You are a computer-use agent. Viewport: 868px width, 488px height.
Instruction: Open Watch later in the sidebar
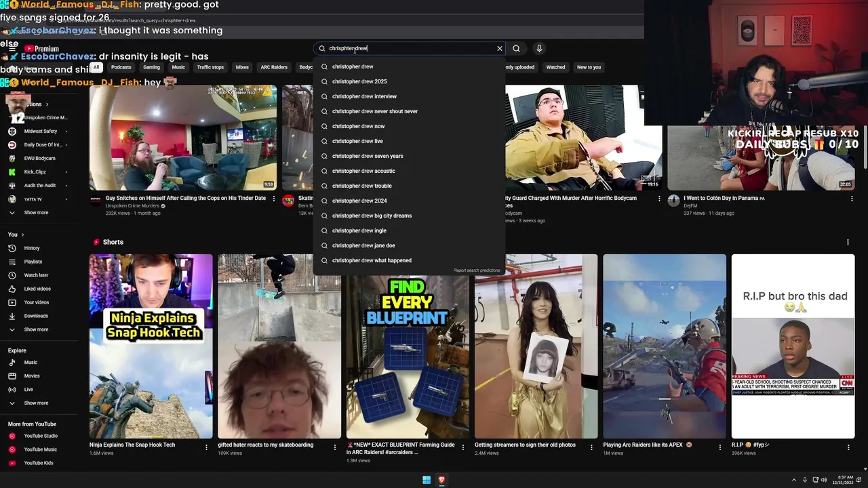36,275
